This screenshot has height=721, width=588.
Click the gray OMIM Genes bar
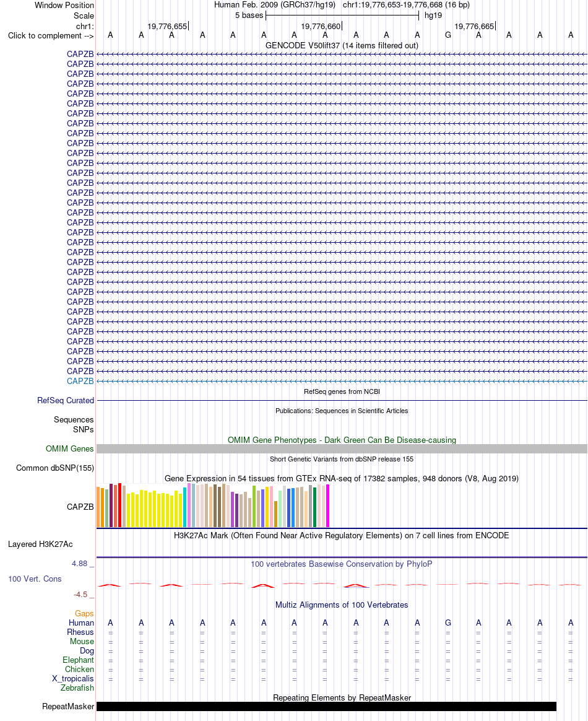pyautogui.click(x=342, y=449)
